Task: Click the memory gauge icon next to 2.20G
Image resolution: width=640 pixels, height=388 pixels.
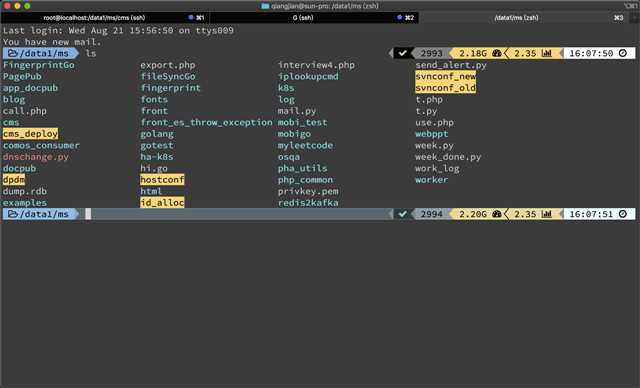Action: point(497,214)
